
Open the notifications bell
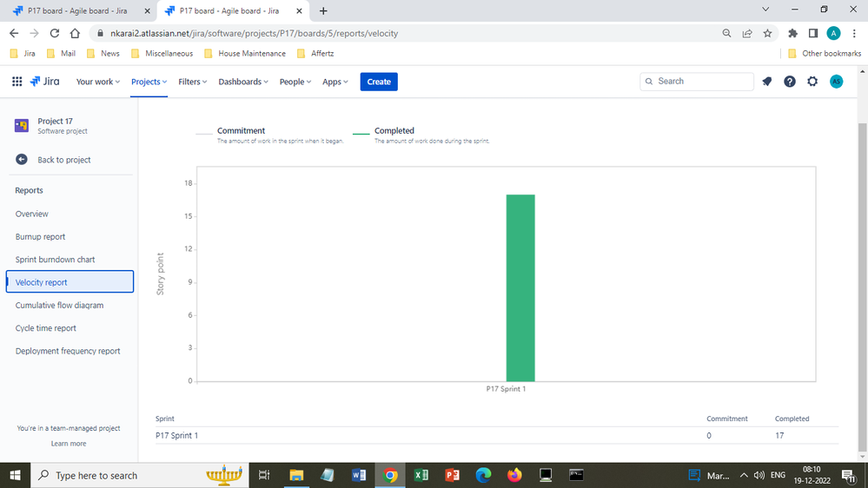point(766,82)
